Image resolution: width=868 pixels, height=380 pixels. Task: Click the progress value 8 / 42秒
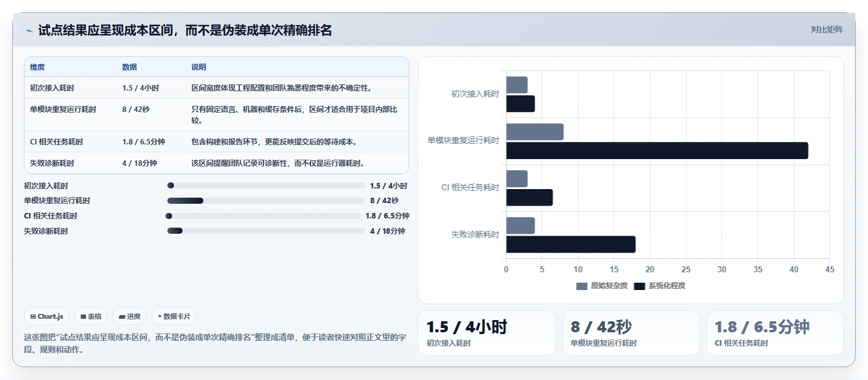tap(384, 201)
